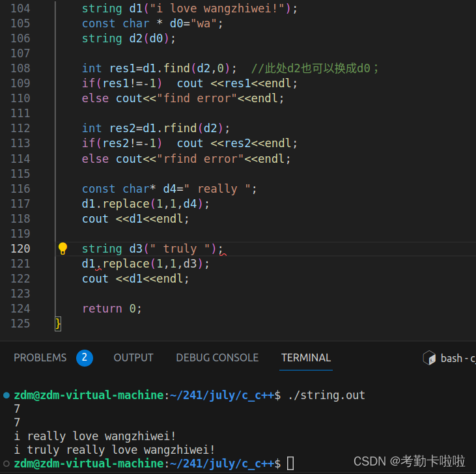
Task: Click line number 124 in gutter
Action: [20, 309]
